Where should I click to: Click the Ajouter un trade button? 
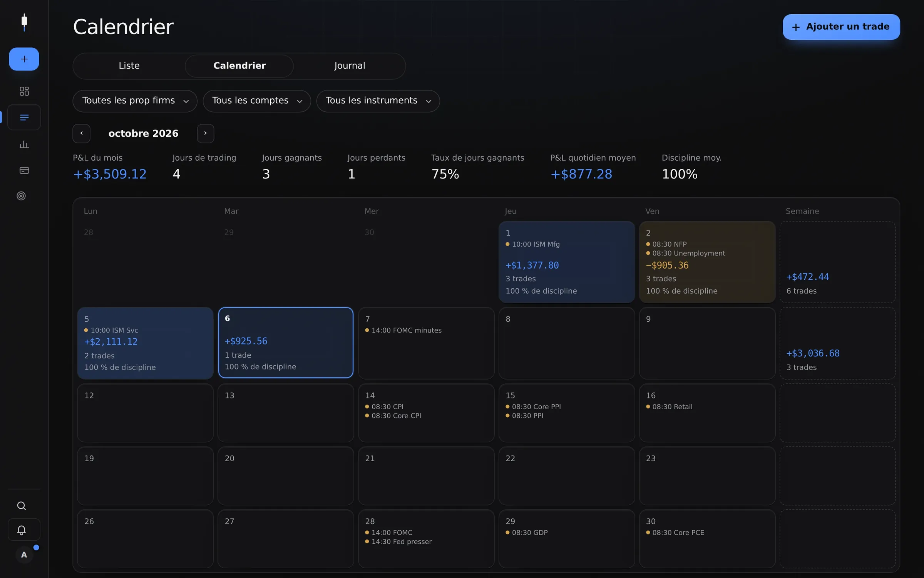click(x=841, y=27)
